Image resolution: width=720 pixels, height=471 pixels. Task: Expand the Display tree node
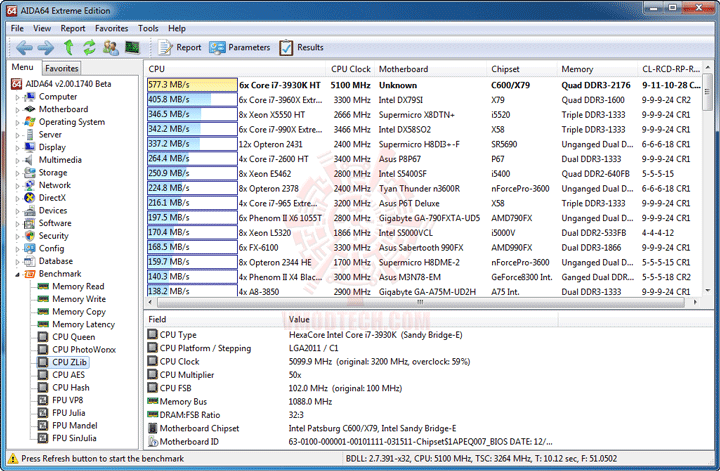pyautogui.click(x=17, y=148)
